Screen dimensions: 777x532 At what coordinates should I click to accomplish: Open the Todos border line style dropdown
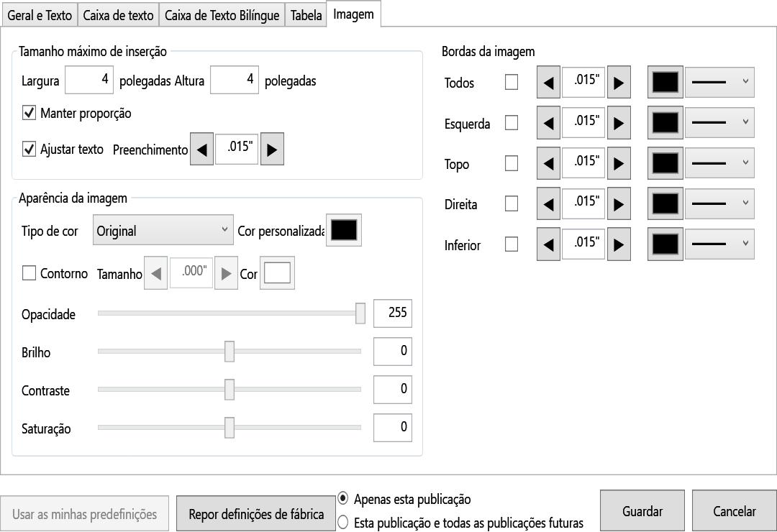pos(719,82)
